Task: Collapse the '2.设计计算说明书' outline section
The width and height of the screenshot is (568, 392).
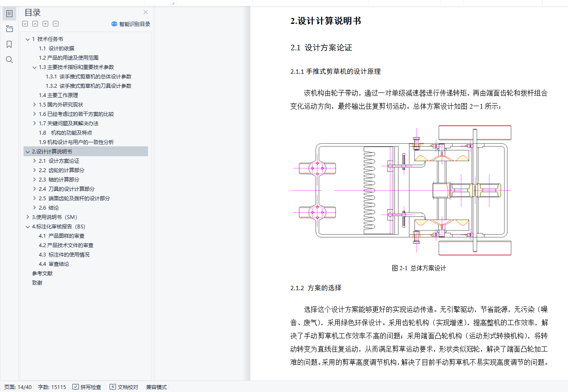Action: [x=28, y=152]
